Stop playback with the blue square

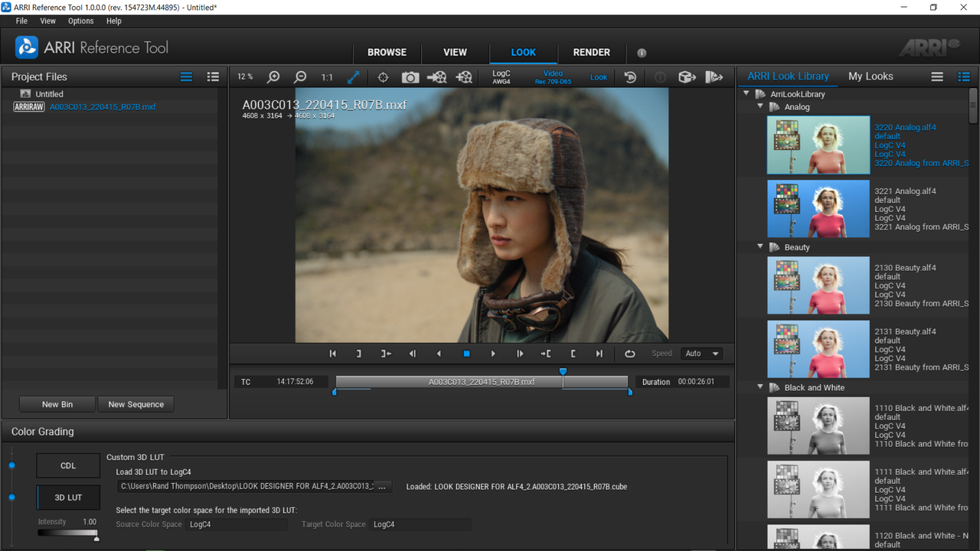(x=466, y=354)
